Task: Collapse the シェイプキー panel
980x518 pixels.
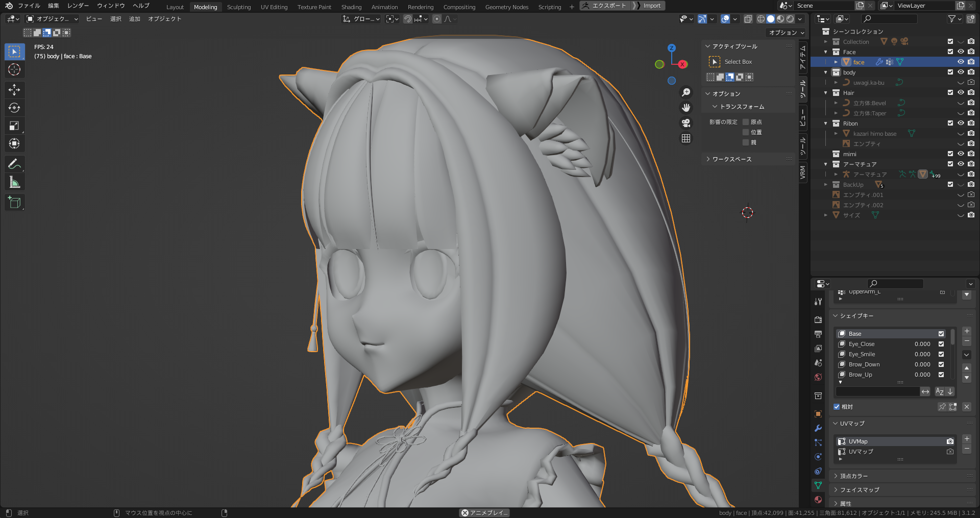Action: point(856,316)
